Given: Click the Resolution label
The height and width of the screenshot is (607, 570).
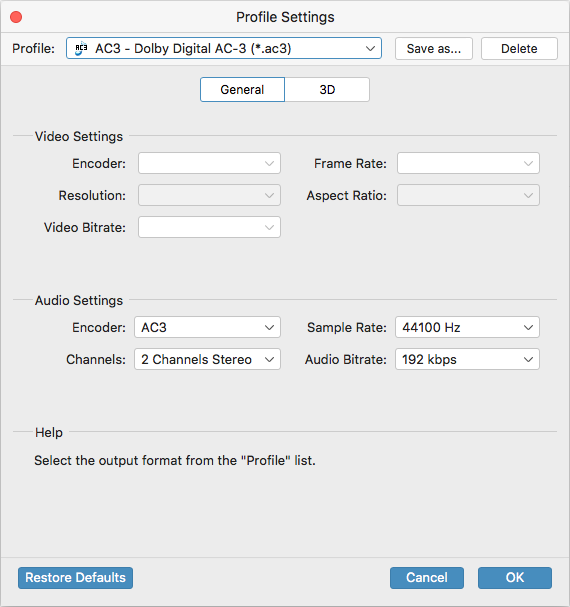Looking at the screenshot, I should point(92,195).
